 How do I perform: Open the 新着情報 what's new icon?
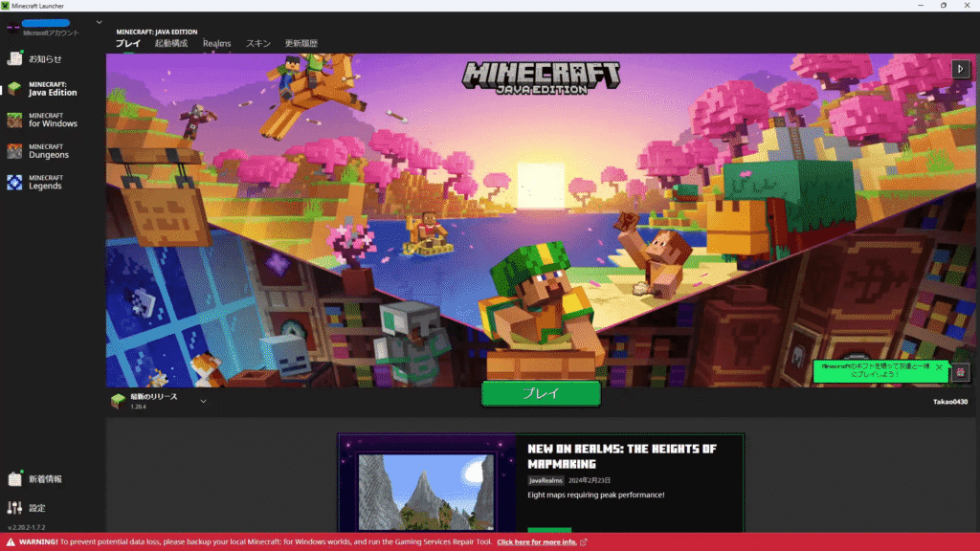tap(14, 478)
